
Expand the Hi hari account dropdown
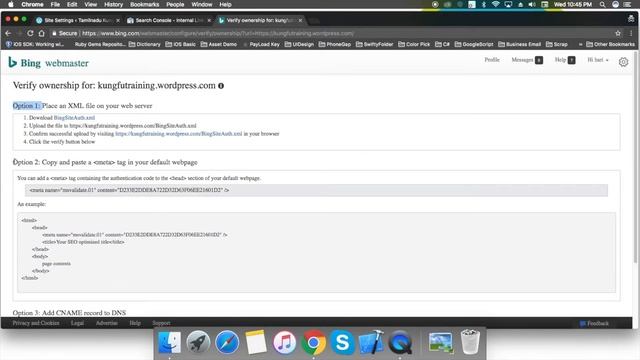[x=598, y=60]
